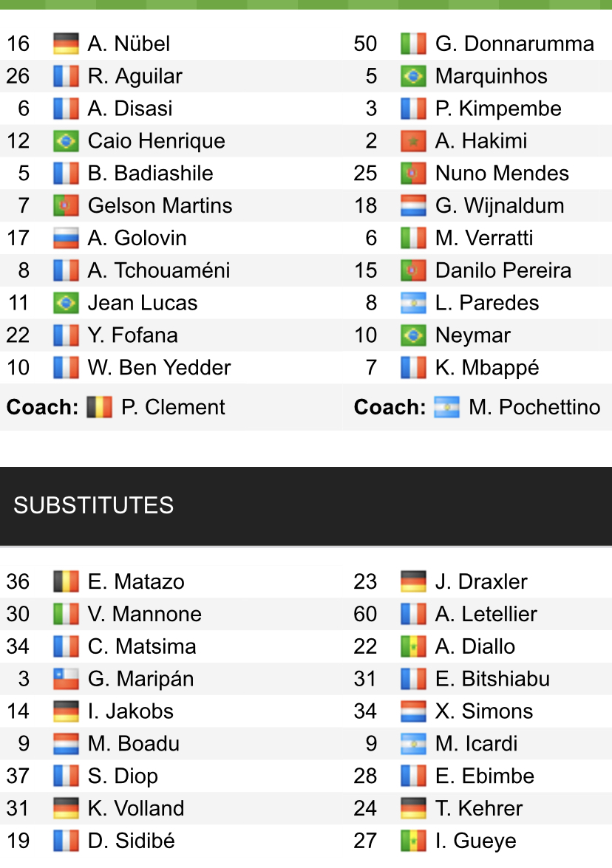This screenshot has height=868, width=612.
Task: Open K. Mbappé's player profile
Action: click(487, 368)
